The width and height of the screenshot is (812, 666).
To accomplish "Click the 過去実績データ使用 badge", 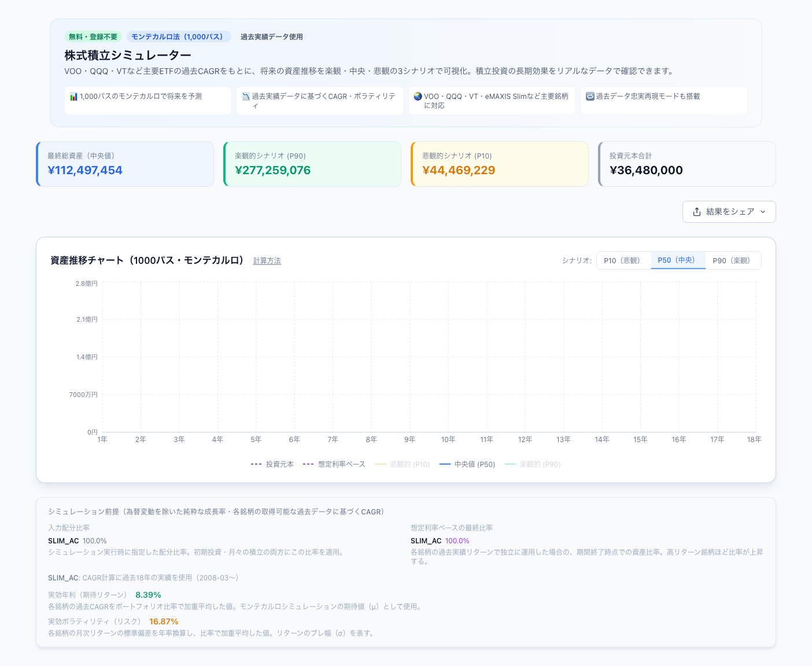I will click(x=272, y=36).
